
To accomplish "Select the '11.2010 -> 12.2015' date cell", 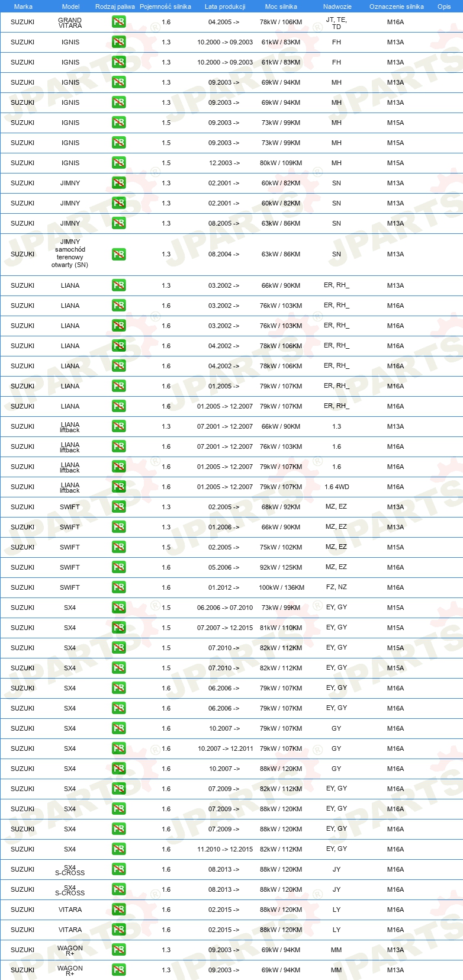I will (225, 849).
